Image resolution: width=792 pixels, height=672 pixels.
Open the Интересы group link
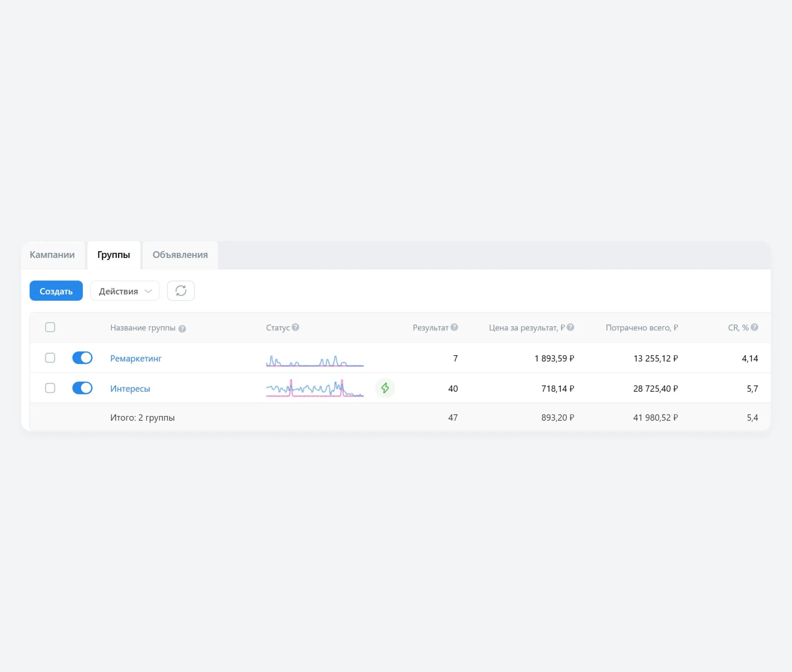[x=130, y=389]
